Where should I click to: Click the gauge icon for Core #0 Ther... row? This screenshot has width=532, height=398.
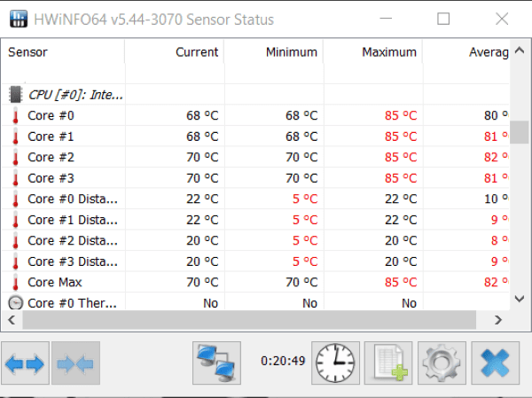(16, 302)
